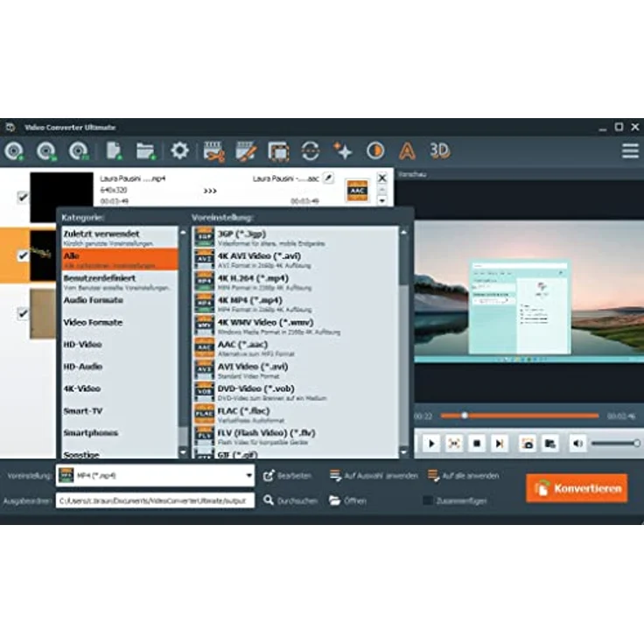Select the Alle category
The width and height of the screenshot is (644, 644).
pos(120,259)
